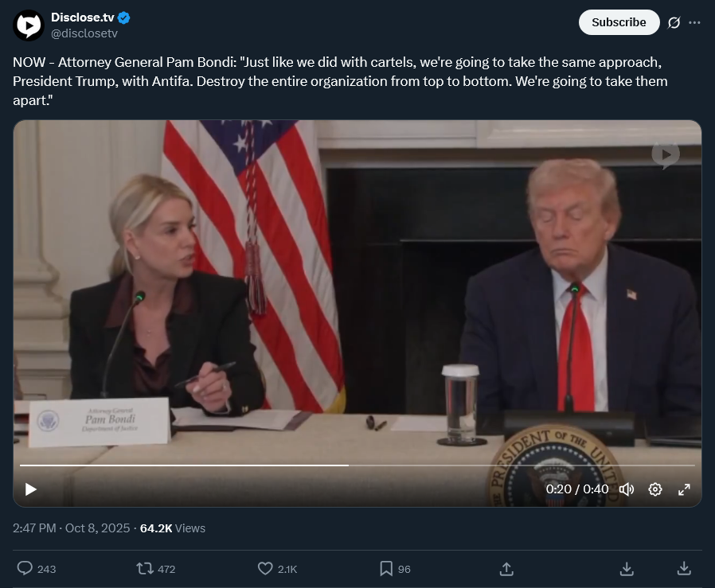Mute the video sound
Screen dimensions: 715x588
pyautogui.click(x=627, y=489)
